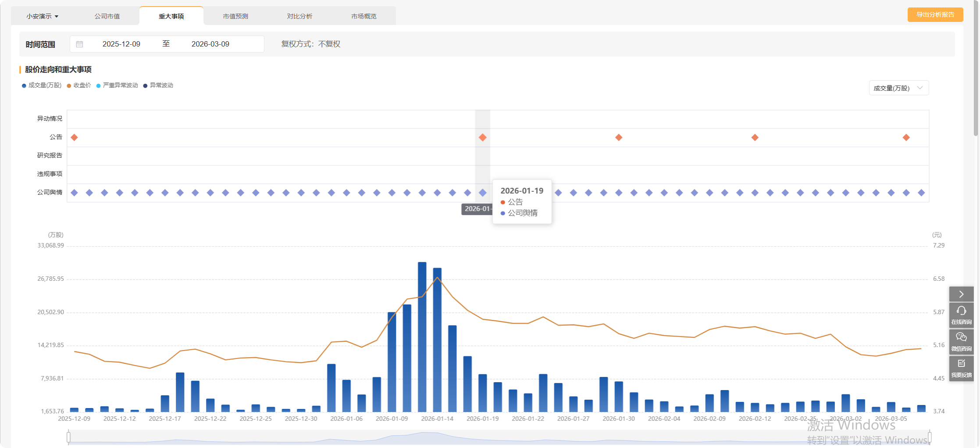Viewport: 980px width, 448px height.
Task: Expand the 小安演示 dropdown menu
Action: 42,16
